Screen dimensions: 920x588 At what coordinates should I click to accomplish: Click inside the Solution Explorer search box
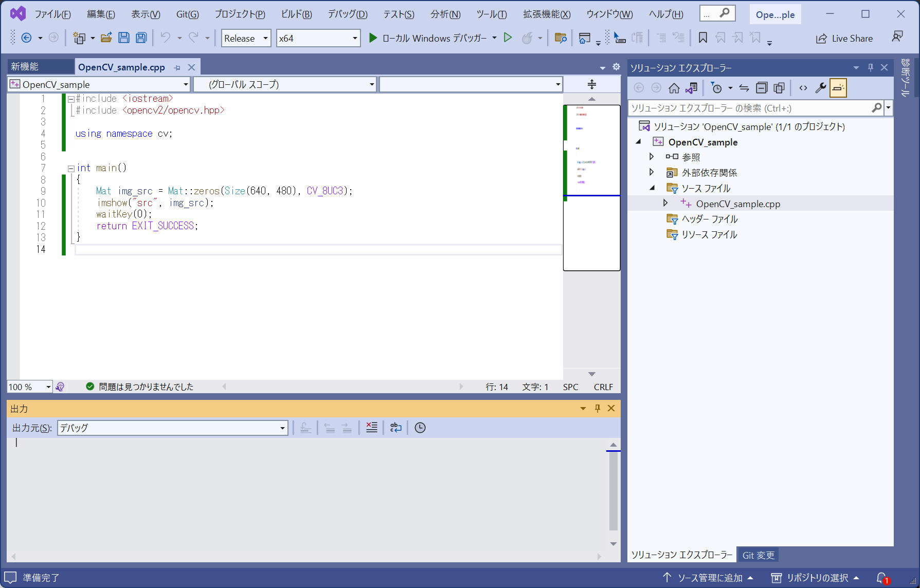pyautogui.click(x=746, y=108)
